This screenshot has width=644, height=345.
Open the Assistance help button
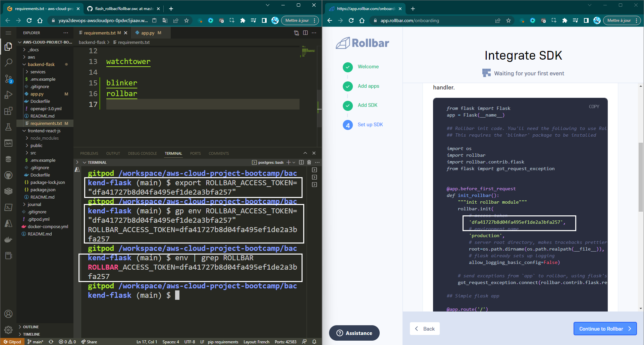354,333
